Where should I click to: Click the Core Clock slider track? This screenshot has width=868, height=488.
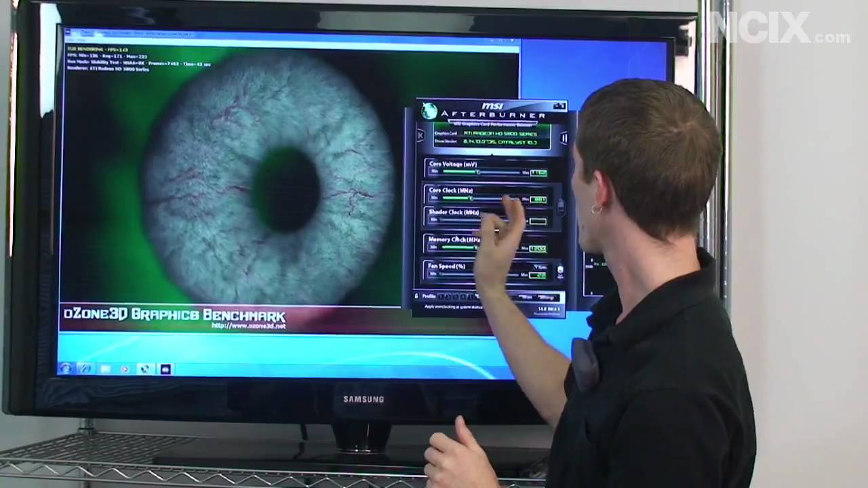(479, 199)
